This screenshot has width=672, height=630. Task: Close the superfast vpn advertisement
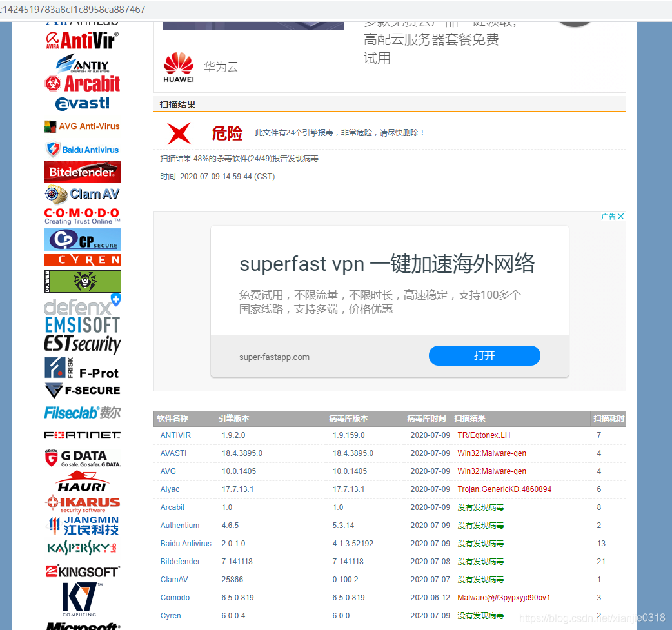pyautogui.click(x=620, y=217)
